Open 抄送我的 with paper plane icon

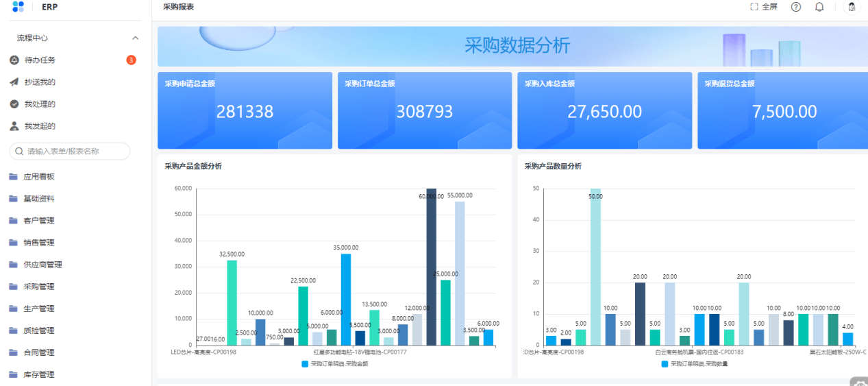40,82
